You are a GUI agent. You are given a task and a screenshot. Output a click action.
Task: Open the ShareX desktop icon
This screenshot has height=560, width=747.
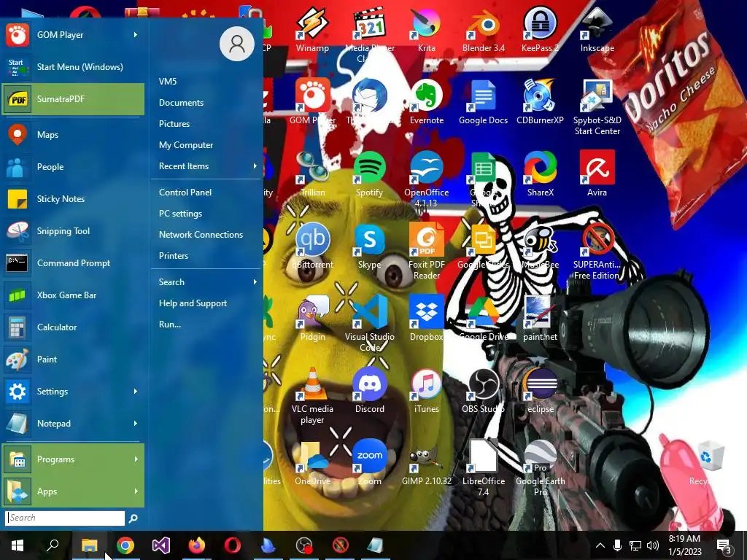coord(541,174)
